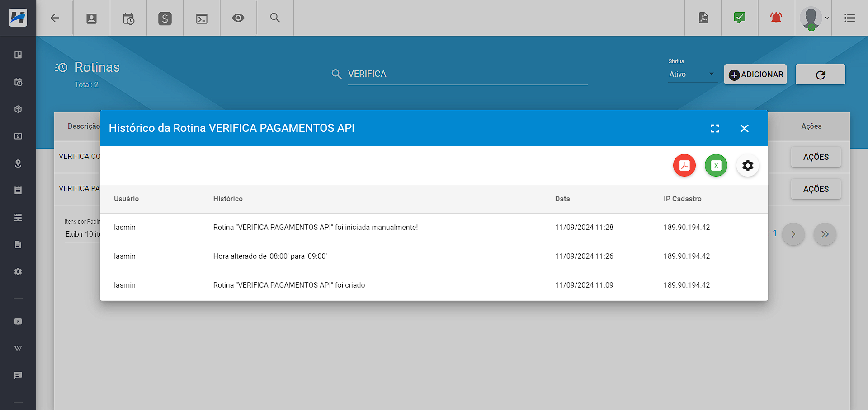Open the money bill icon in left sidebar

pyautogui.click(x=18, y=136)
